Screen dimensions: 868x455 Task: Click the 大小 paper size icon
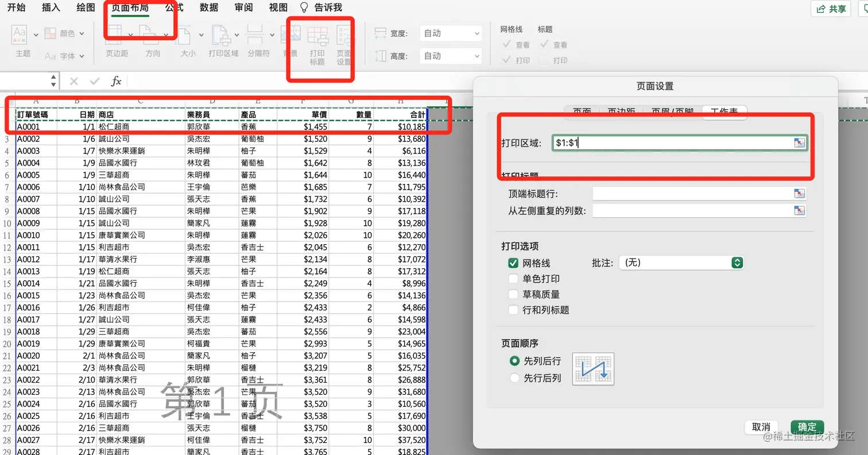(x=184, y=35)
